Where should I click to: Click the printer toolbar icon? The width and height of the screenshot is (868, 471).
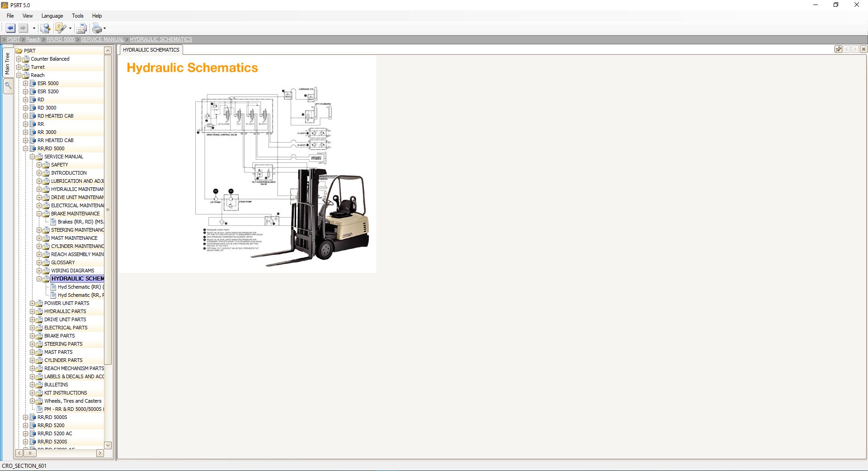97,28
